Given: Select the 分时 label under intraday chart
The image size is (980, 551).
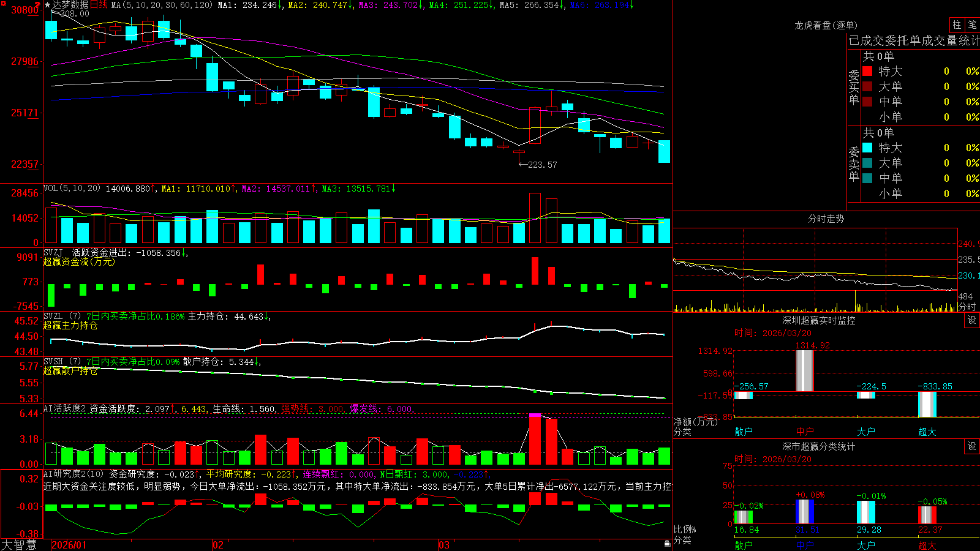Looking at the screenshot, I should (967, 307).
